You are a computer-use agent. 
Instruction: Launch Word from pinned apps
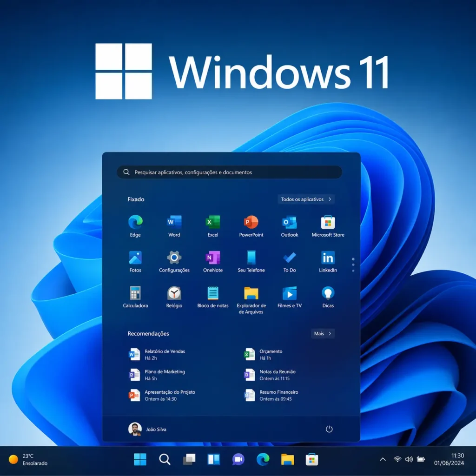coord(174,226)
